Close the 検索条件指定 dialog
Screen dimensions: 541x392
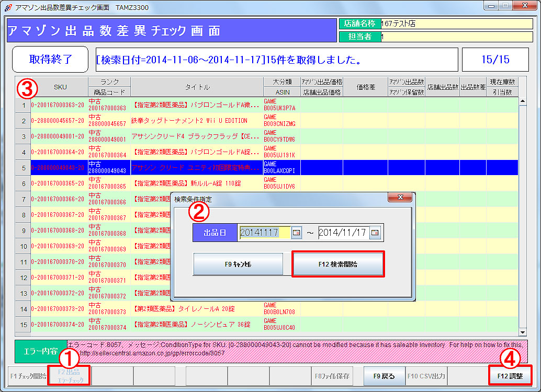pos(400,197)
